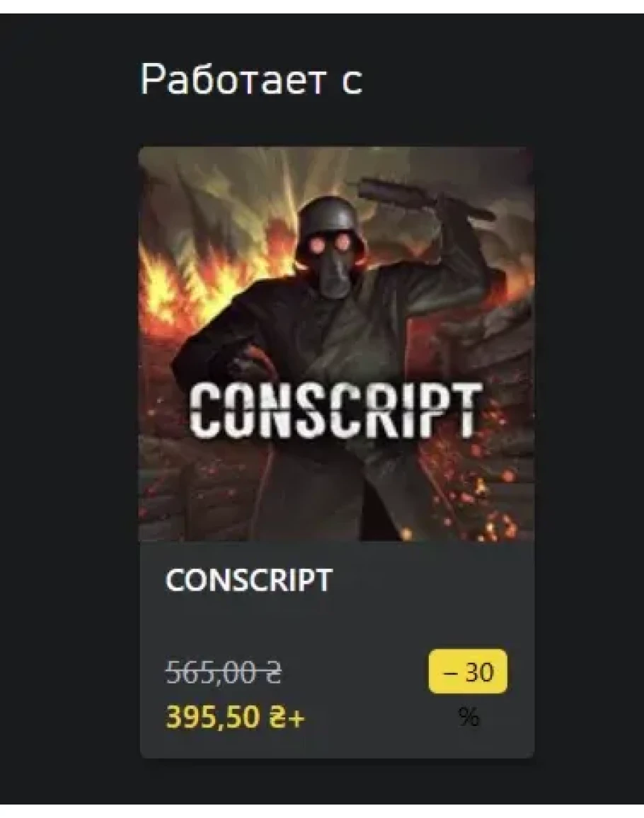Click the hryvnia symbol in the old price
644x818 pixels.
click(x=275, y=672)
